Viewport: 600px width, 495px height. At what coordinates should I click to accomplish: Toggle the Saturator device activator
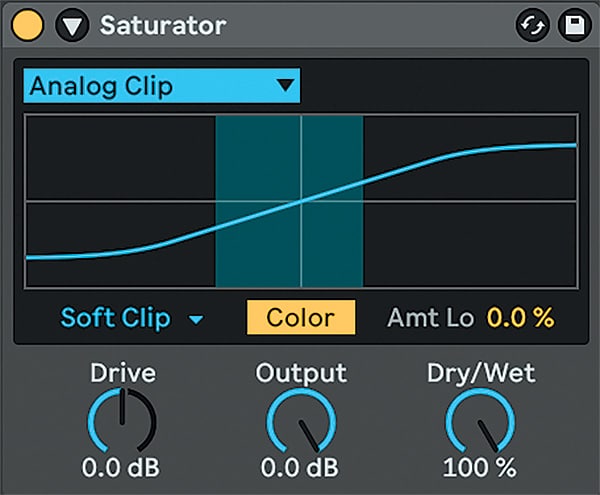[x=27, y=25]
